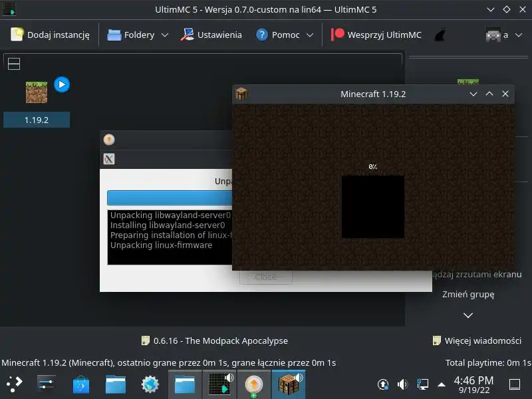
Task: Collapse the instance group with minus icon
Action: tap(14, 64)
